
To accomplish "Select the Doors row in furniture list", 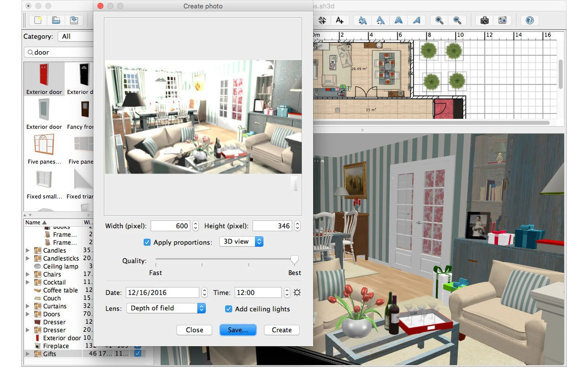I will click(52, 314).
